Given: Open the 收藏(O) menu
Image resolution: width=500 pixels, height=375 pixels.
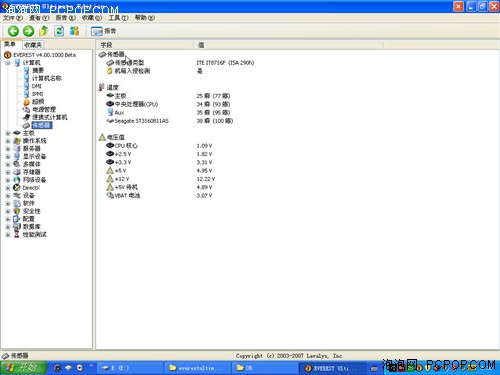Looking at the screenshot, I should click(92, 18).
